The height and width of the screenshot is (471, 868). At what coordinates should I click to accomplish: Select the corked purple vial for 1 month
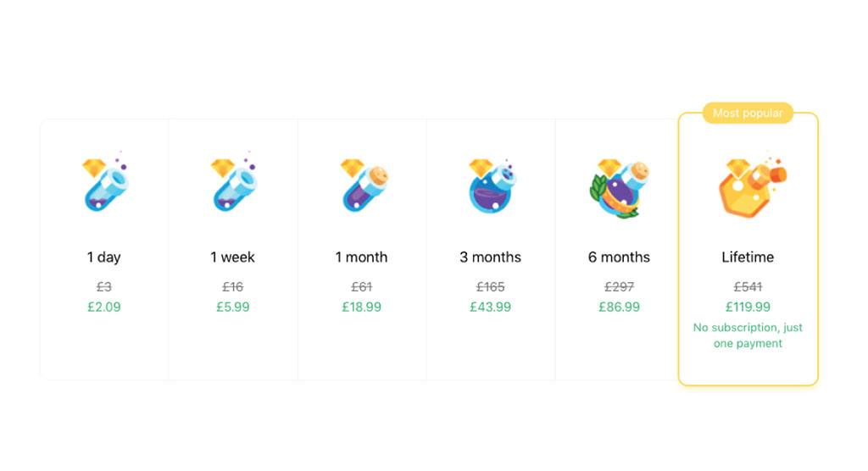click(x=363, y=186)
